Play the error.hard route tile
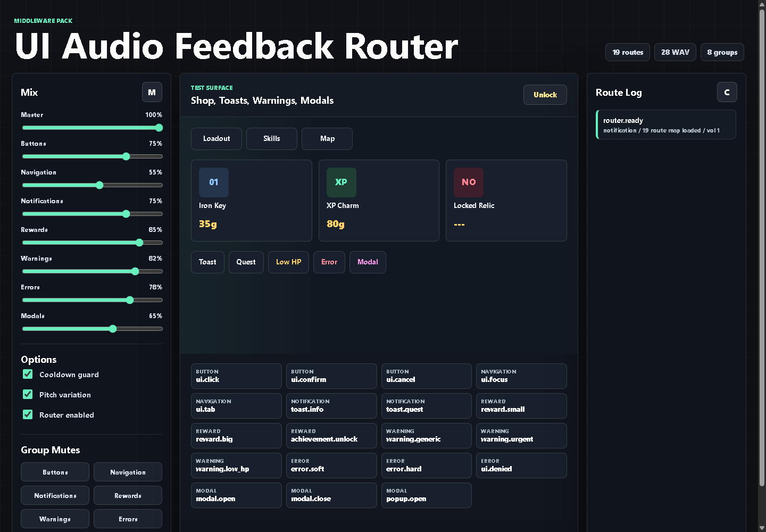Screen dimensions: 766x532 (x=427, y=465)
